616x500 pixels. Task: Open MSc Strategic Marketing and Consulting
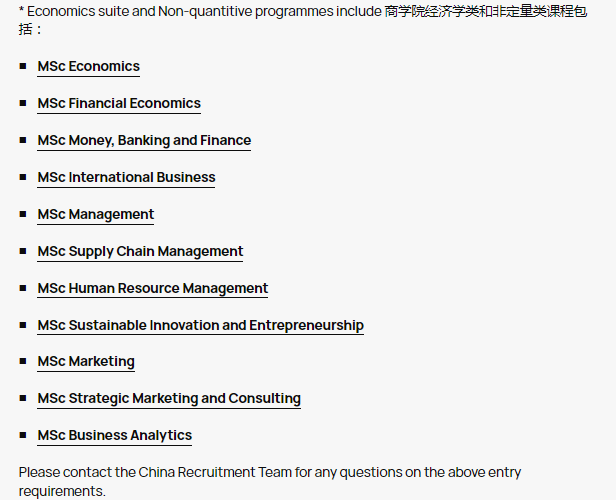tap(169, 399)
